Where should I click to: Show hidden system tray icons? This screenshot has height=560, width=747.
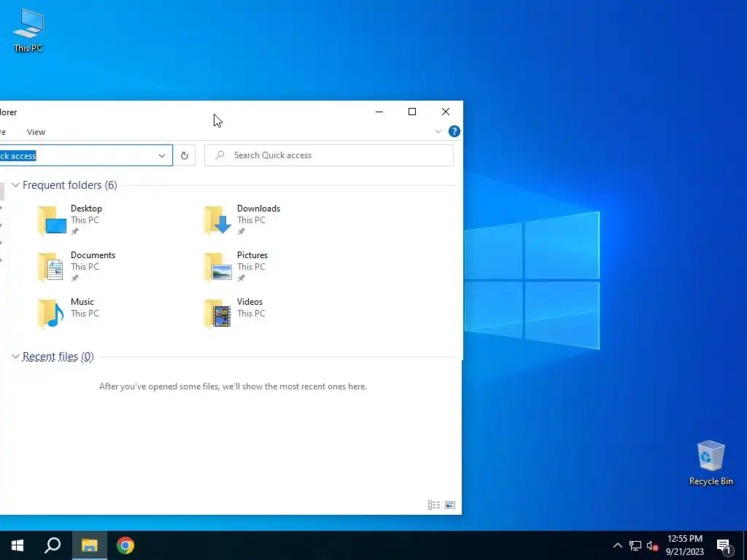click(617, 545)
